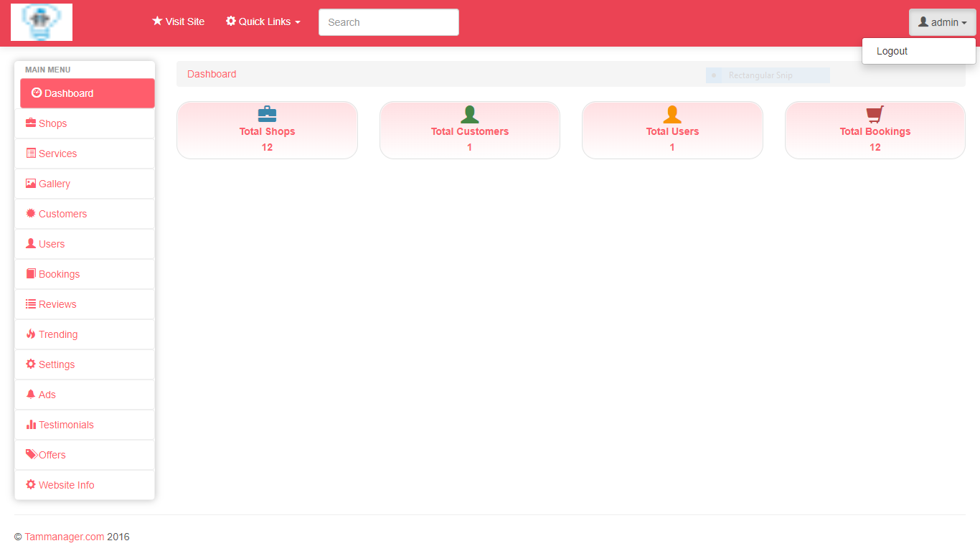The width and height of the screenshot is (980, 551).
Task: Click the Visit Site link
Action: tap(179, 22)
